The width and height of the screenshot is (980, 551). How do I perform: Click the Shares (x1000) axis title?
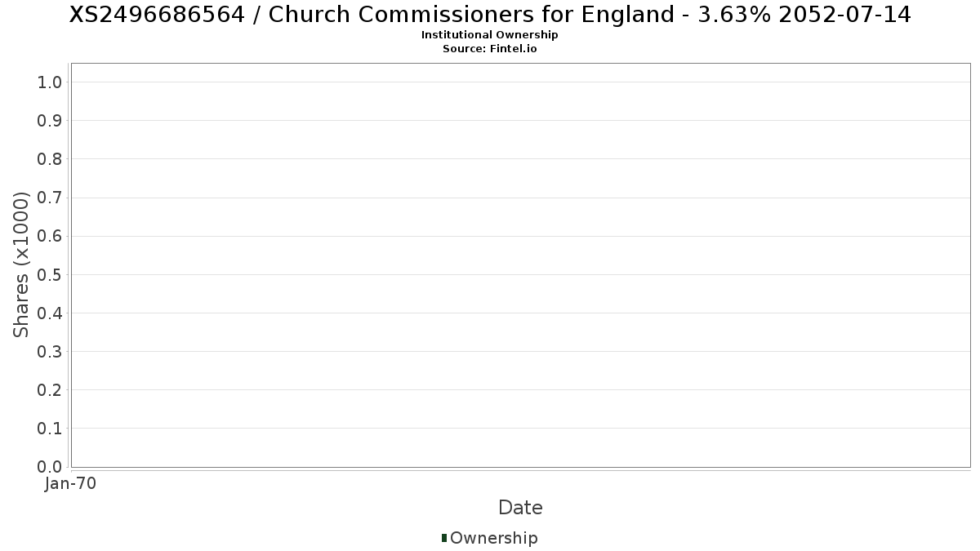coord(21,264)
